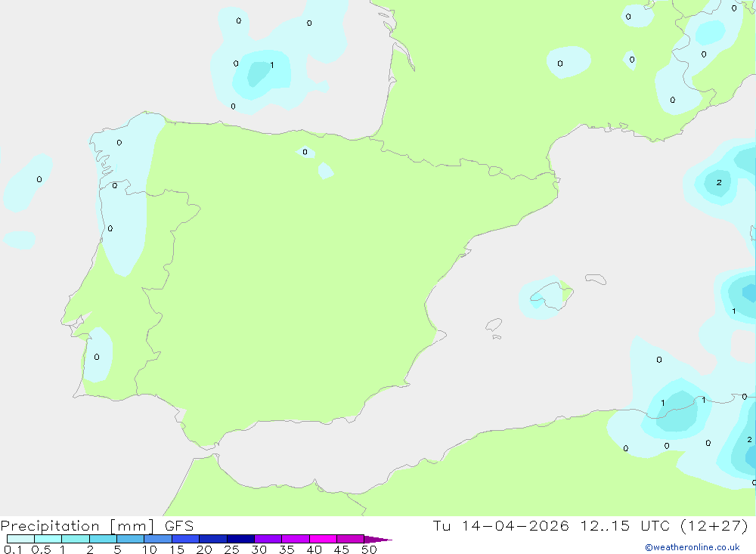Viewport: 756px width, 554px height.
Task: Select the 1–2 mm legend color swatch
Action: (x=76, y=539)
